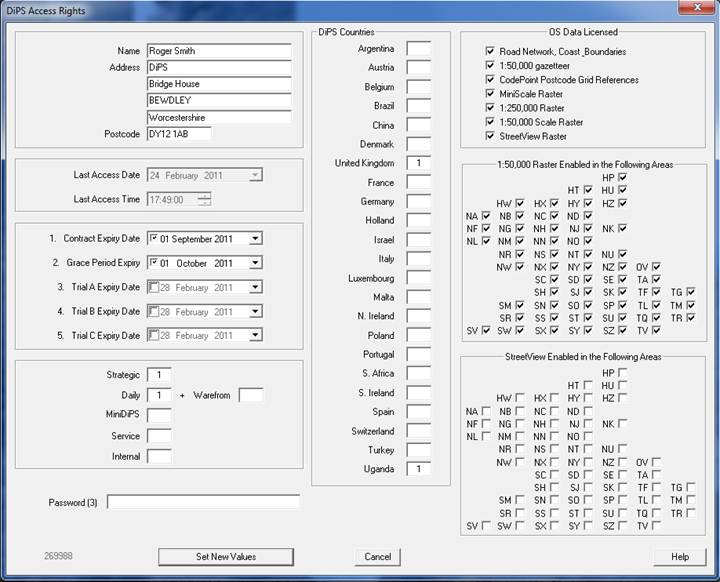Open Trial A Expiry Date dropdown
The height and width of the screenshot is (582, 720).
(256, 287)
